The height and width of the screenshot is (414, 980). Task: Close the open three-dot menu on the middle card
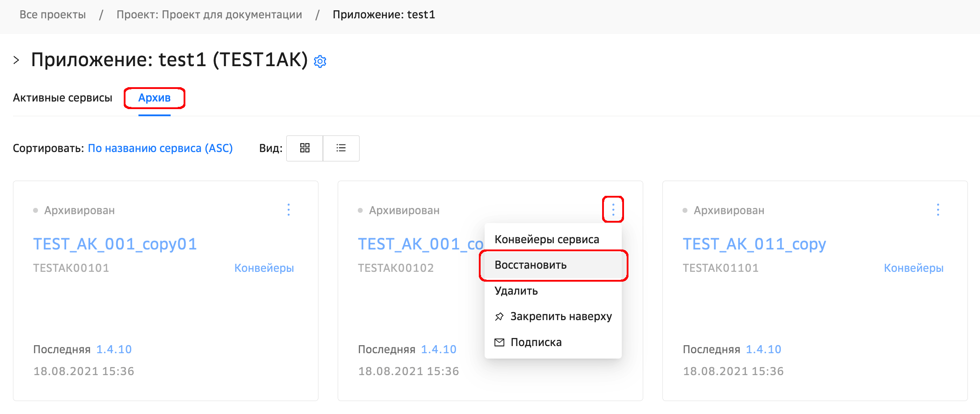(x=613, y=209)
